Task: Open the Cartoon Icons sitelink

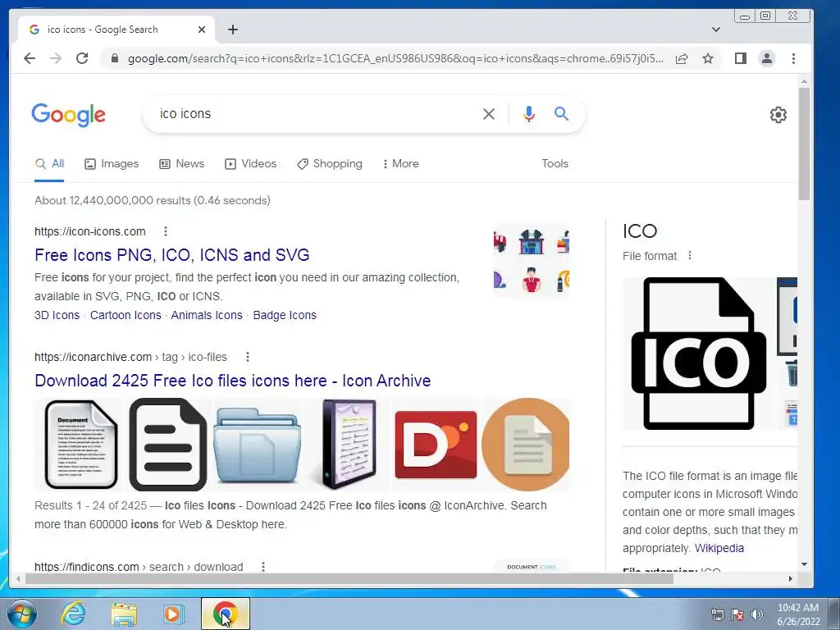Action: [126, 315]
